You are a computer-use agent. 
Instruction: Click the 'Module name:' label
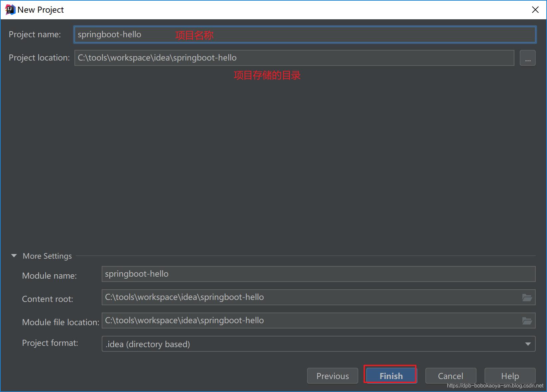point(50,276)
